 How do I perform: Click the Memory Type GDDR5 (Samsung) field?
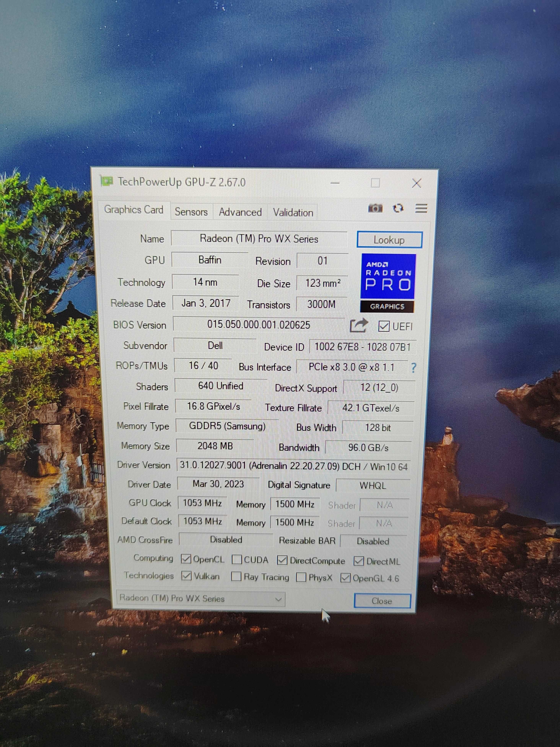[x=227, y=426]
